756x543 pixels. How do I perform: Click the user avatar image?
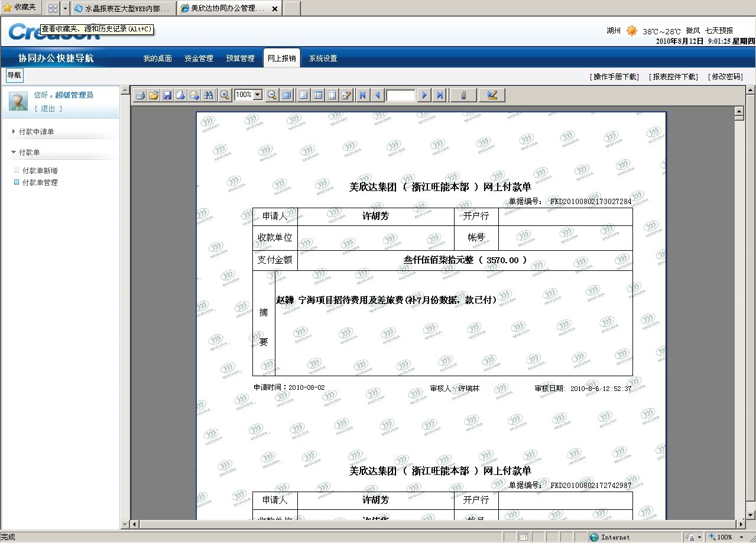pos(18,101)
